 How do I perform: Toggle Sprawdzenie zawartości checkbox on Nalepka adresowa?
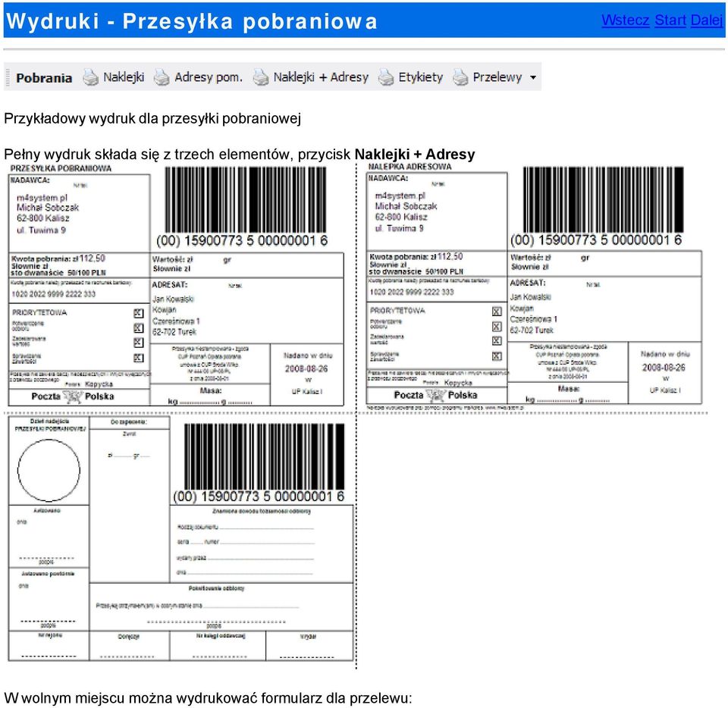pyautogui.click(x=497, y=356)
